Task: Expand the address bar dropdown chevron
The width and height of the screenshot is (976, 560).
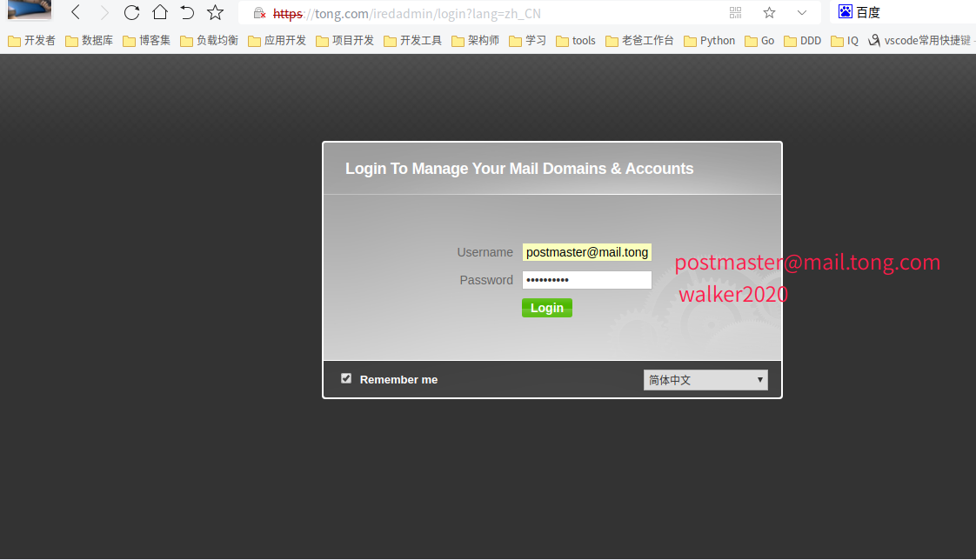Action: point(801,12)
